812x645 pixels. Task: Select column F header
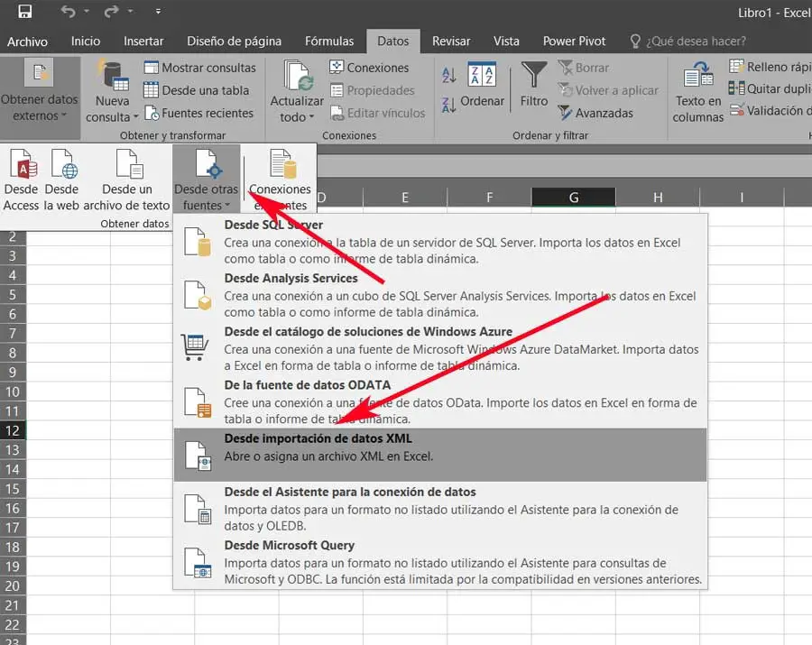tap(489, 198)
